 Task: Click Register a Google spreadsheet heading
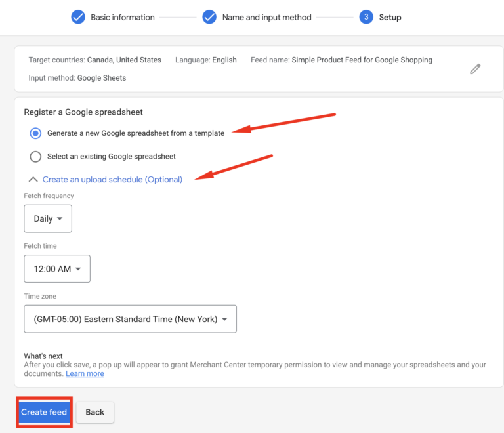click(x=83, y=112)
